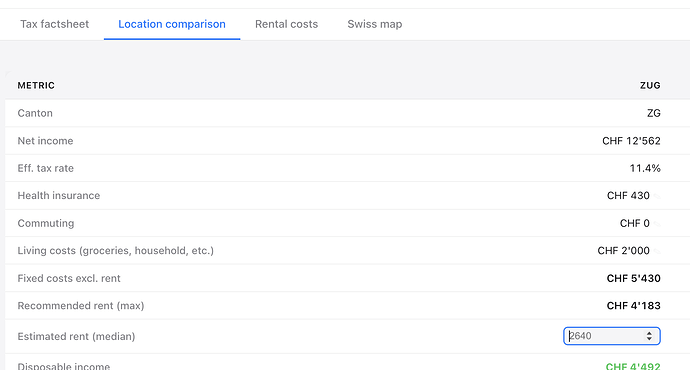Open the Swiss map tab
This screenshot has height=370, width=690.
374,24
